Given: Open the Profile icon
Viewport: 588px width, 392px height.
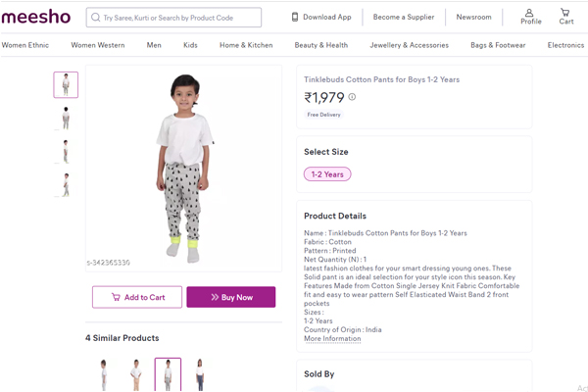Looking at the screenshot, I should pyautogui.click(x=530, y=17).
